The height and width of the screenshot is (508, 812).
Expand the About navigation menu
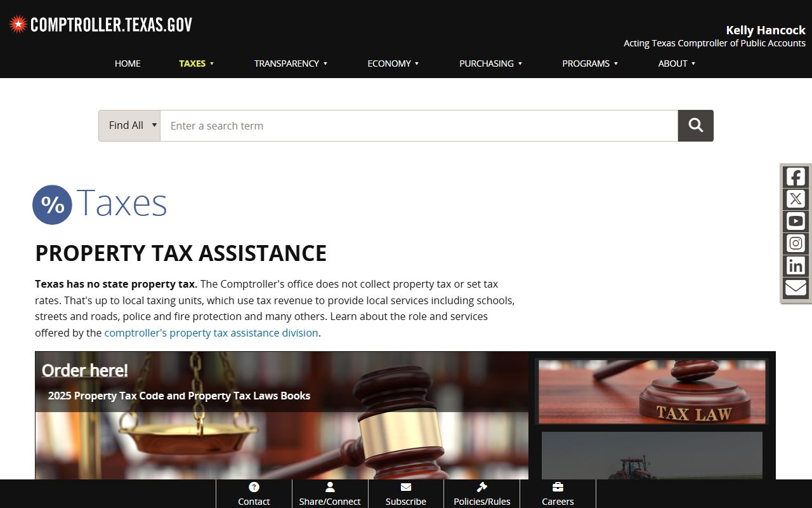677,63
